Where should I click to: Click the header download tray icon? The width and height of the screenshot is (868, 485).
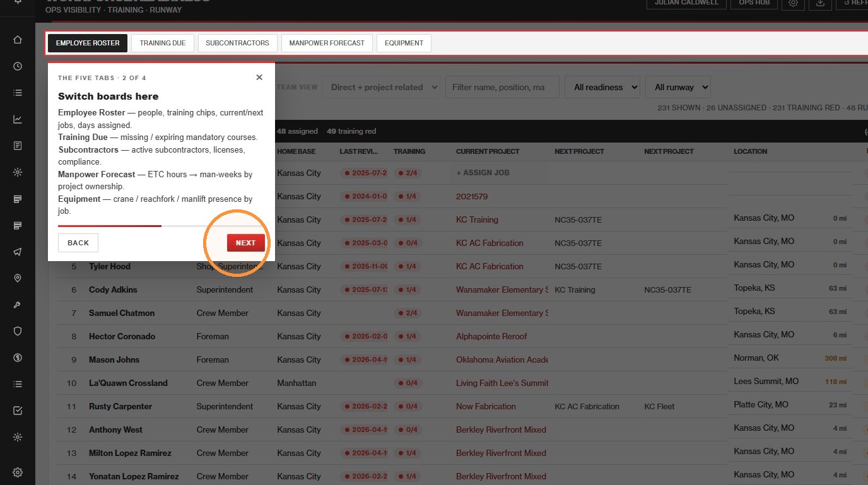click(x=820, y=3)
